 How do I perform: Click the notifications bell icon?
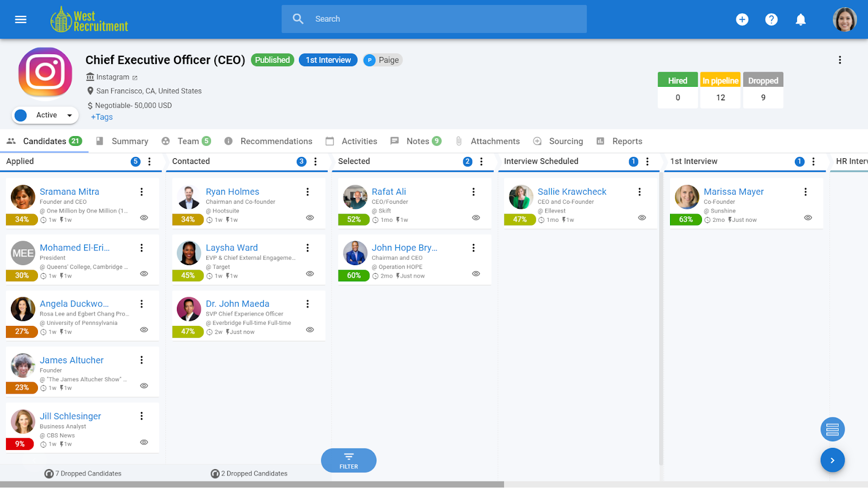801,19
